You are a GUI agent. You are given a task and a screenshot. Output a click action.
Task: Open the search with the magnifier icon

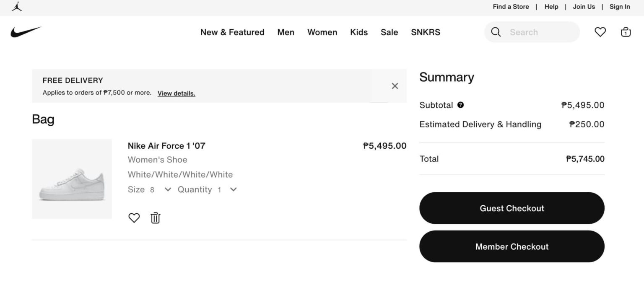(496, 32)
